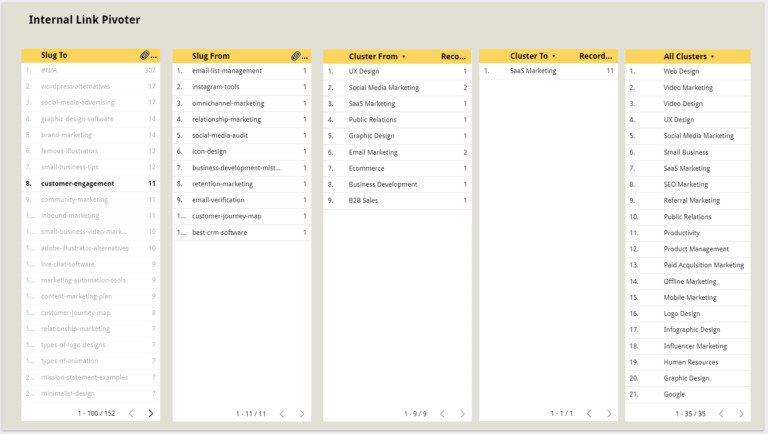The image size is (768, 434).
Task: Select Logo Design in All Clusters
Action: click(x=688, y=313)
